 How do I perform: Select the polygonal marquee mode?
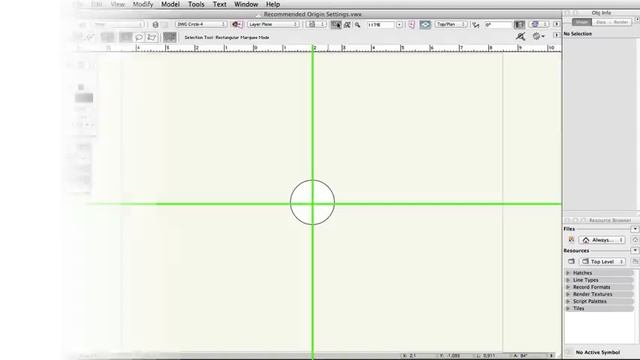coord(151,37)
